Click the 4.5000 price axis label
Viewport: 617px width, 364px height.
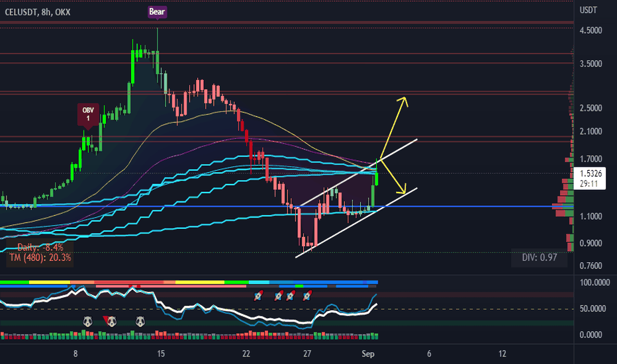tap(591, 30)
